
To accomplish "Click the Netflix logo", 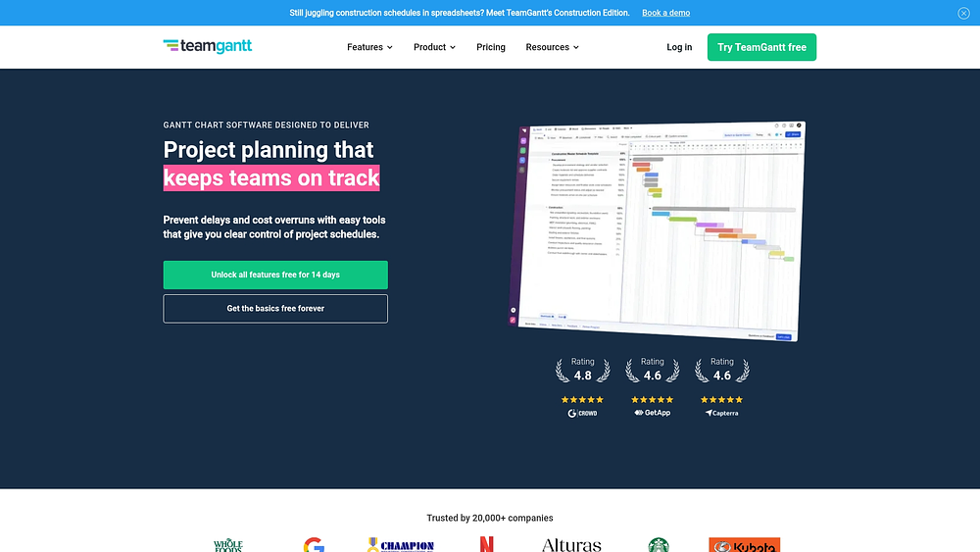I will 486,544.
